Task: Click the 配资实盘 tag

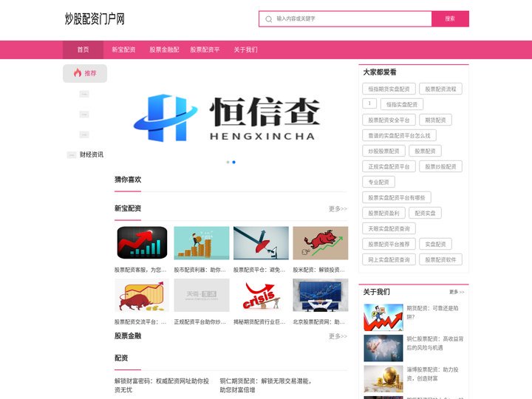Action: click(425, 213)
